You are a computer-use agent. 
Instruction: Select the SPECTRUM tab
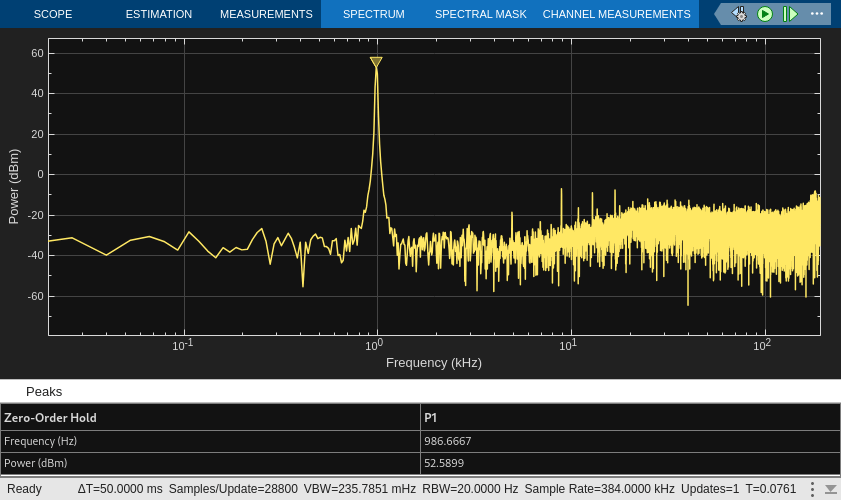tap(373, 14)
